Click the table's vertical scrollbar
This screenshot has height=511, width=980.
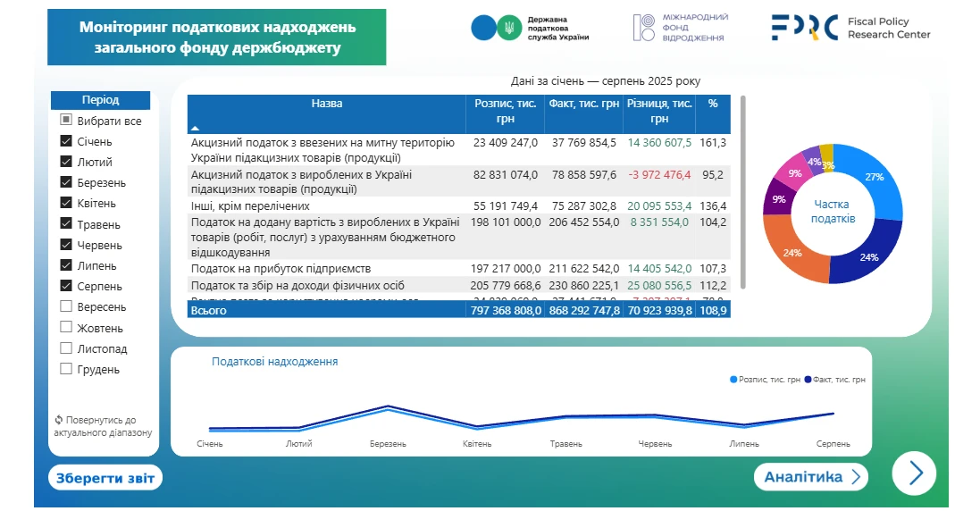click(743, 192)
